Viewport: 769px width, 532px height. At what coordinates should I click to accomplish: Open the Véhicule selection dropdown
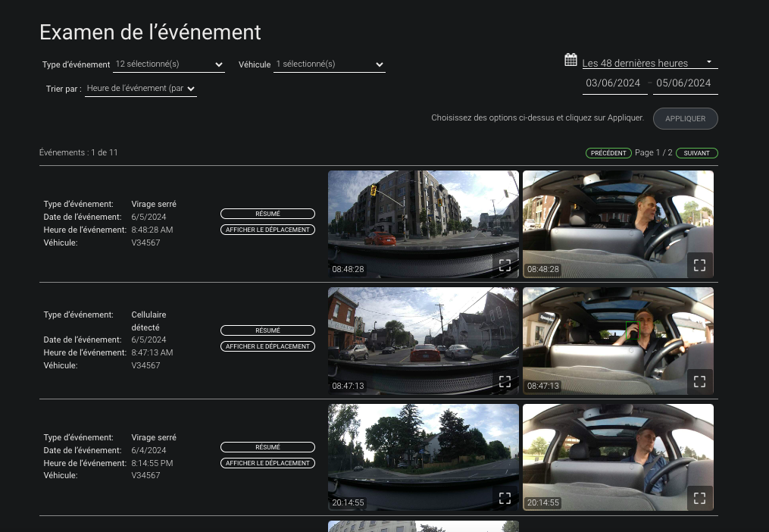tap(329, 64)
